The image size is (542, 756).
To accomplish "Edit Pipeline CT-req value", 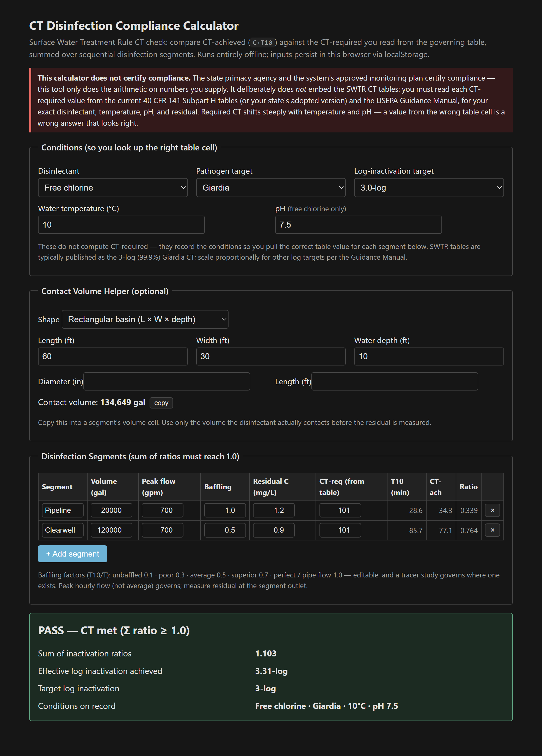I will 340,510.
